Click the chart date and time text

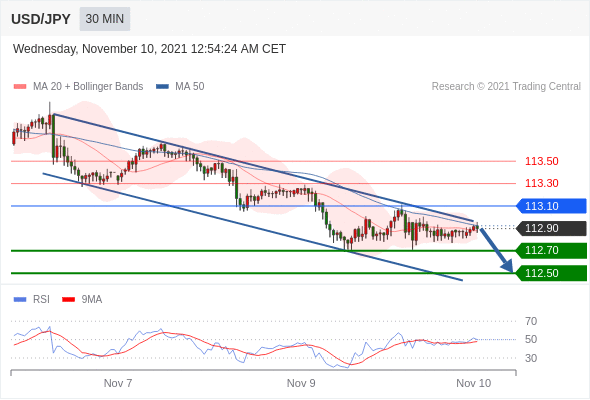click(x=149, y=49)
